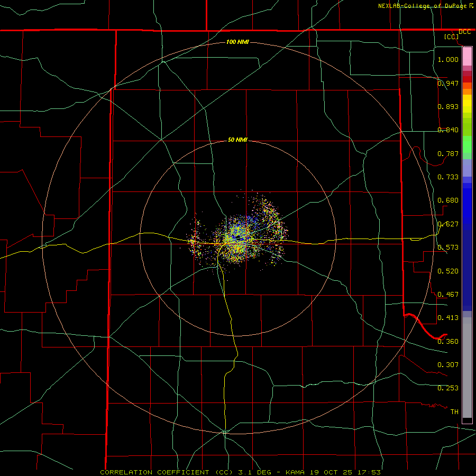Pick the red swatch in the color bar

[467, 79]
